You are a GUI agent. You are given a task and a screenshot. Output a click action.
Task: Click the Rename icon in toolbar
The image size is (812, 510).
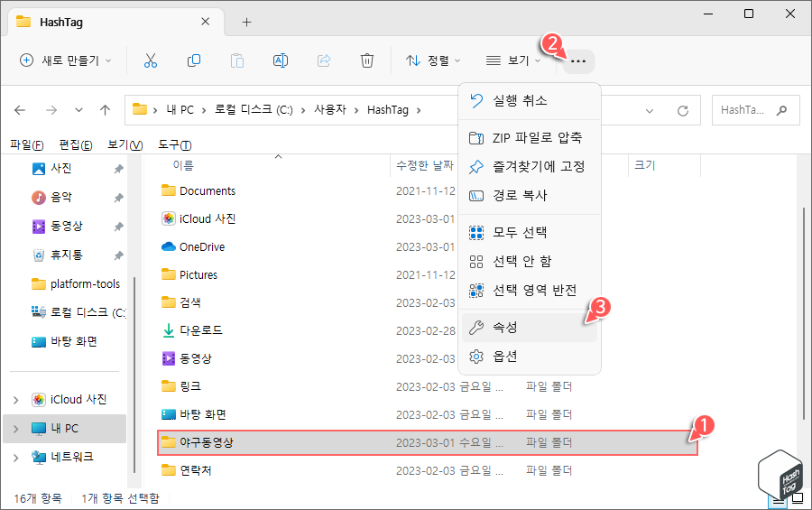pos(281,60)
